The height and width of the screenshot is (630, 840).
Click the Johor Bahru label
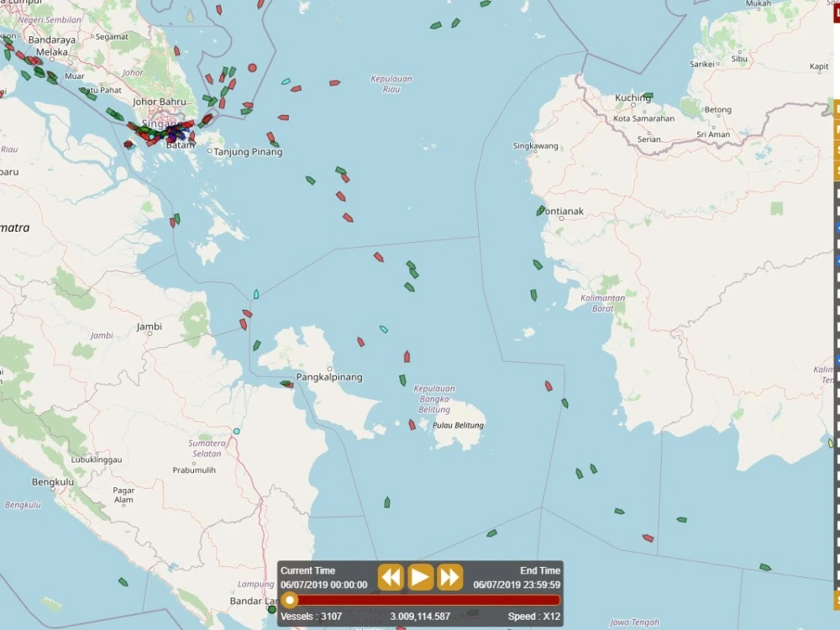click(x=159, y=102)
